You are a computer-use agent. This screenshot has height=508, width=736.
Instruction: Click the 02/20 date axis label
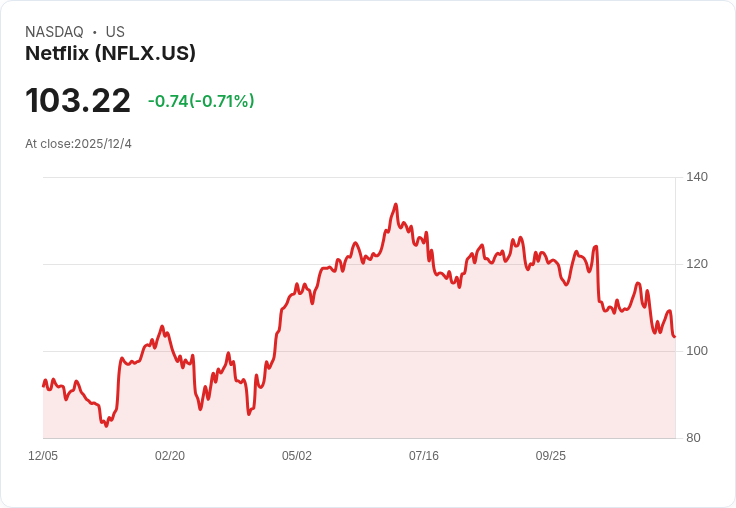click(x=170, y=456)
